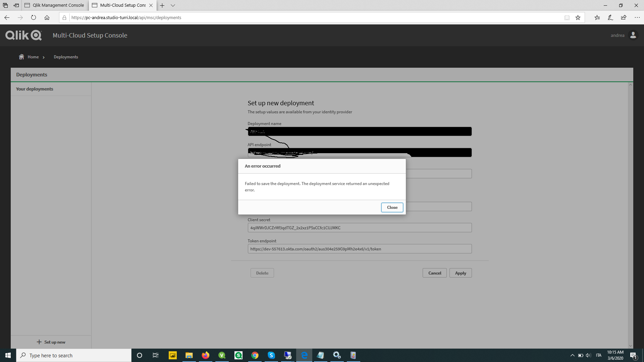Open the reading view icon
The height and width of the screenshot is (362, 644).
coord(567,18)
